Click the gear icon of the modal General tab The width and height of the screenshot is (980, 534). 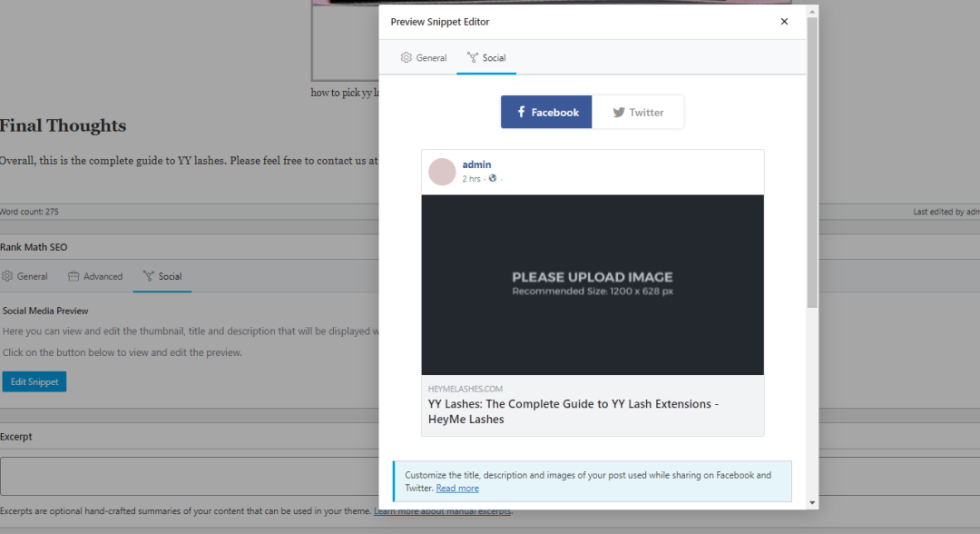point(407,57)
